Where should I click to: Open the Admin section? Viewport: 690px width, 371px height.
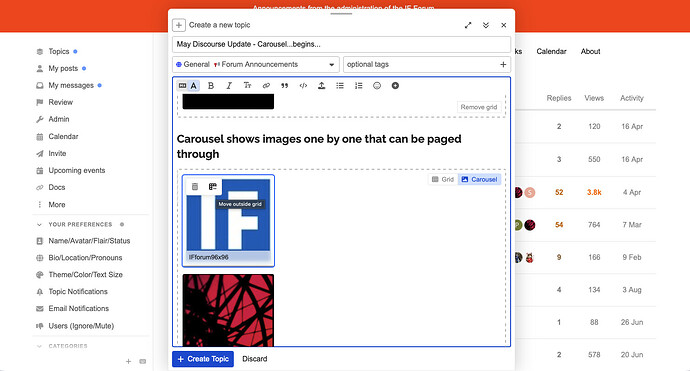[x=59, y=119]
